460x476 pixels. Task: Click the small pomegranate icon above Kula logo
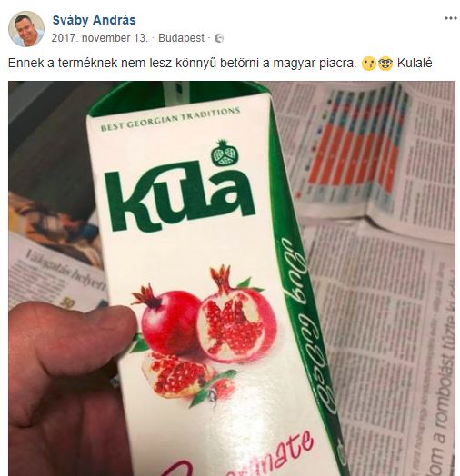coord(225,153)
